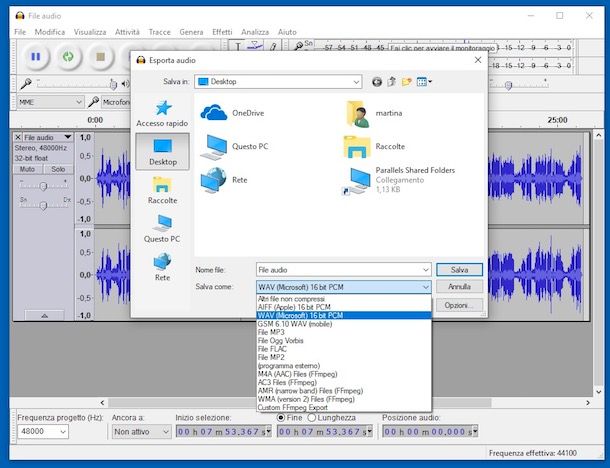Click the vertical scrollbar down arrow
The image size is (610, 468).
point(599,392)
